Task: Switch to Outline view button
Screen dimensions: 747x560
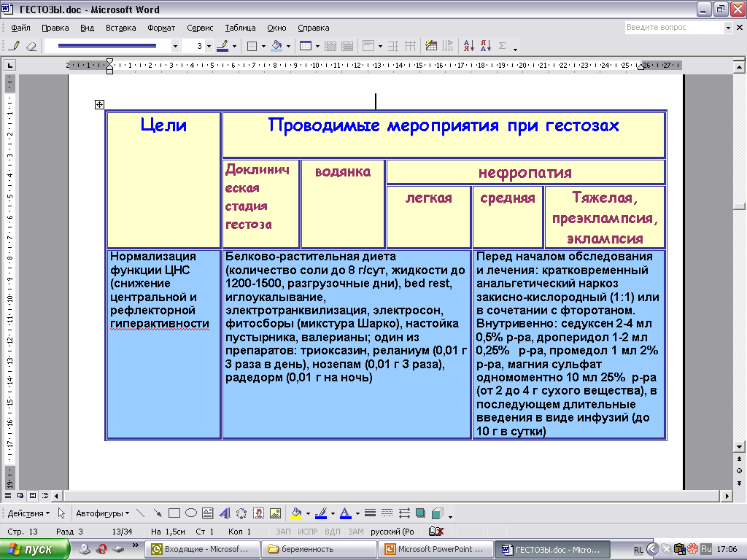Action: click(45, 496)
